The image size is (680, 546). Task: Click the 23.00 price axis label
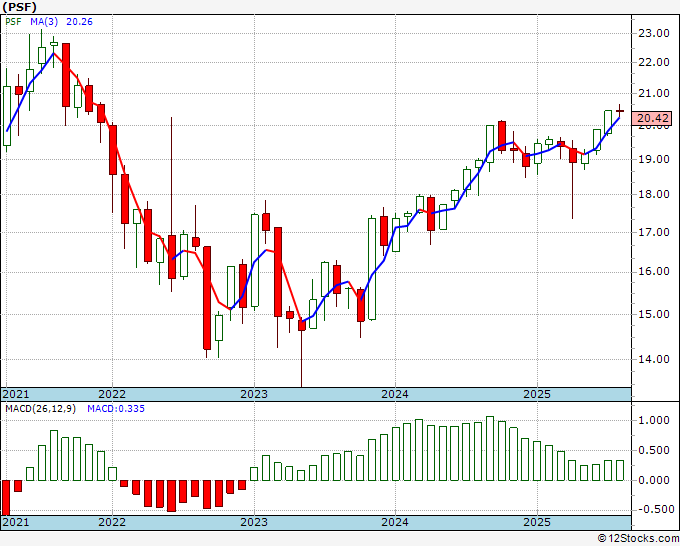[x=654, y=33]
